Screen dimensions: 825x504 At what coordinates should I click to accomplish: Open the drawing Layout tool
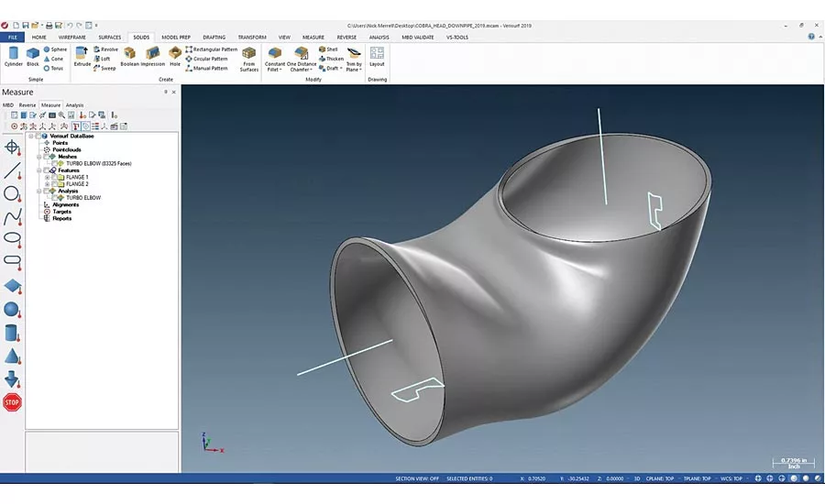click(377, 57)
